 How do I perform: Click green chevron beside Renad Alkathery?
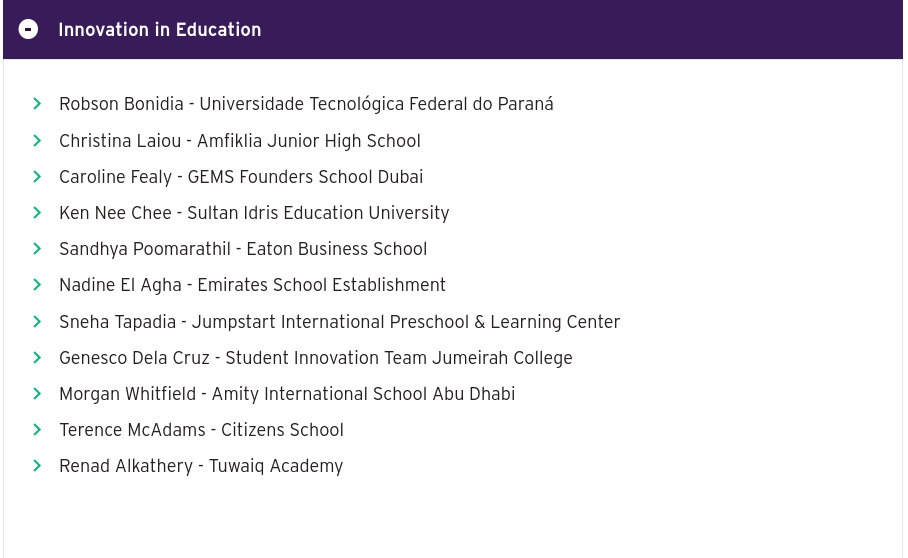[37, 466]
